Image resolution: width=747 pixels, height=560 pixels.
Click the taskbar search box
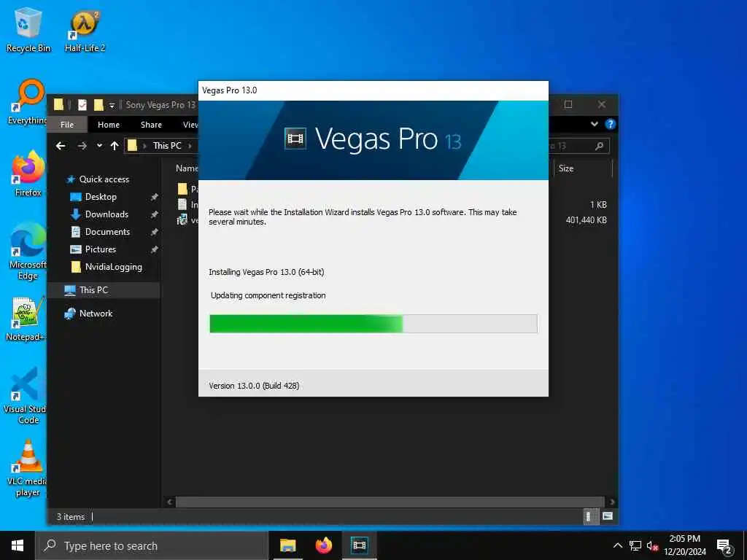tap(152, 545)
